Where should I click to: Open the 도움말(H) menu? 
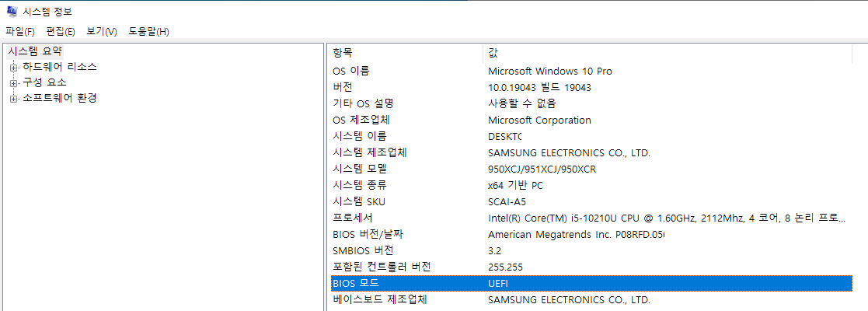pyautogui.click(x=148, y=32)
